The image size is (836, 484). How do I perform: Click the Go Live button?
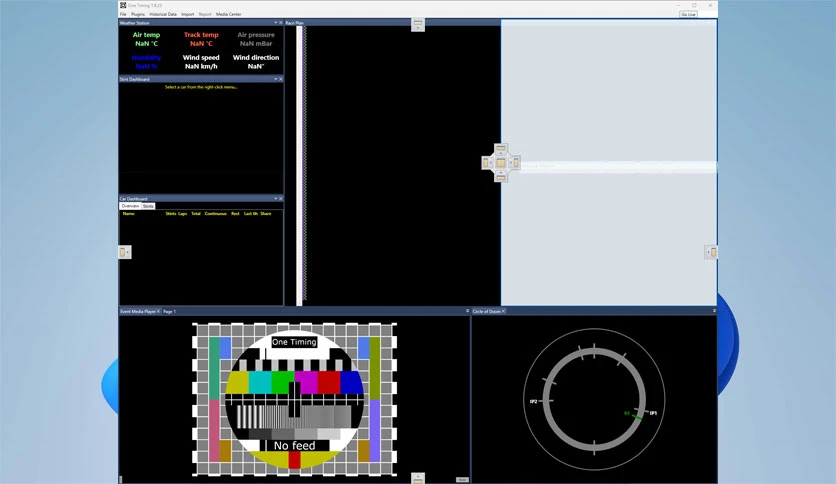(688, 14)
